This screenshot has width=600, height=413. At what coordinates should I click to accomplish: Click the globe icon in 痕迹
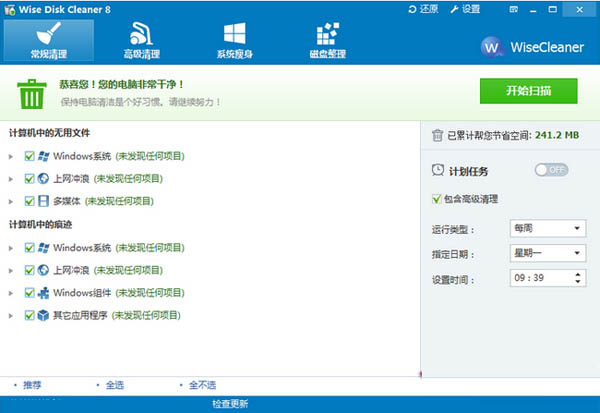(43, 270)
